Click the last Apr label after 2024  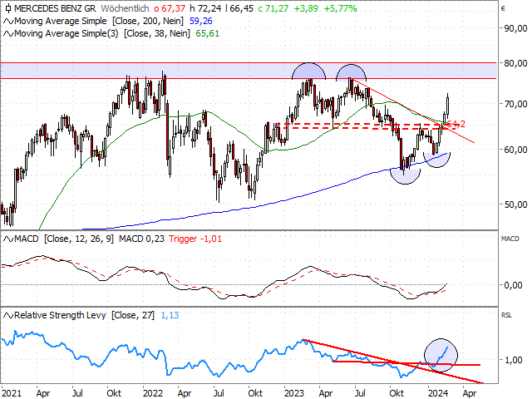470,393
